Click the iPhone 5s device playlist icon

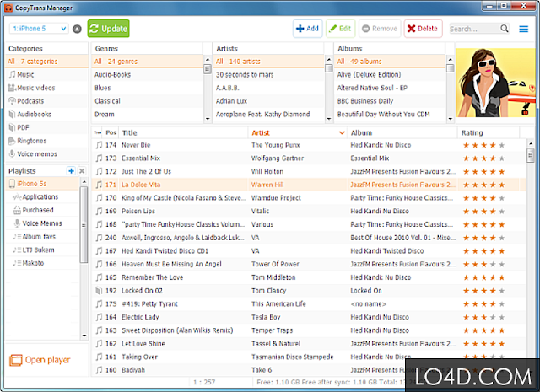(x=12, y=184)
